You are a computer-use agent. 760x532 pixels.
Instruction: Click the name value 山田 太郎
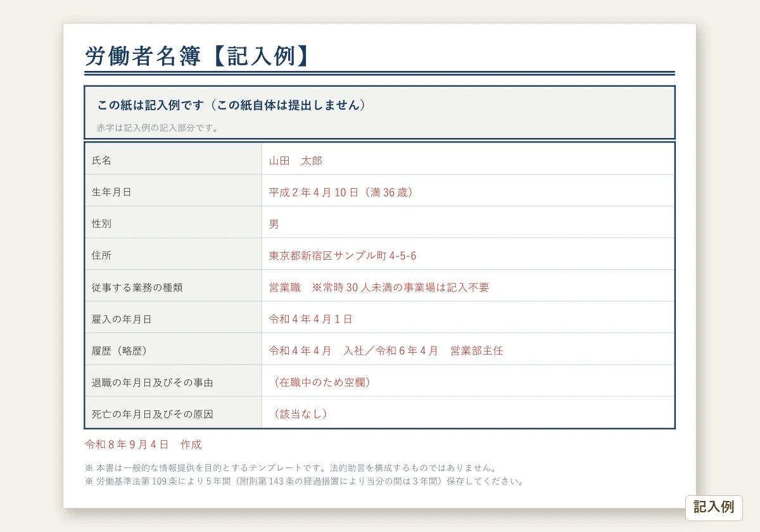pyautogui.click(x=296, y=161)
